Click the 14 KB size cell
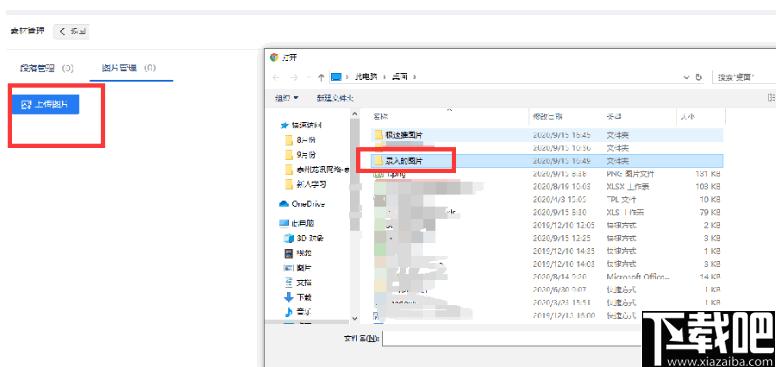777x367 pixels. [710, 276]
